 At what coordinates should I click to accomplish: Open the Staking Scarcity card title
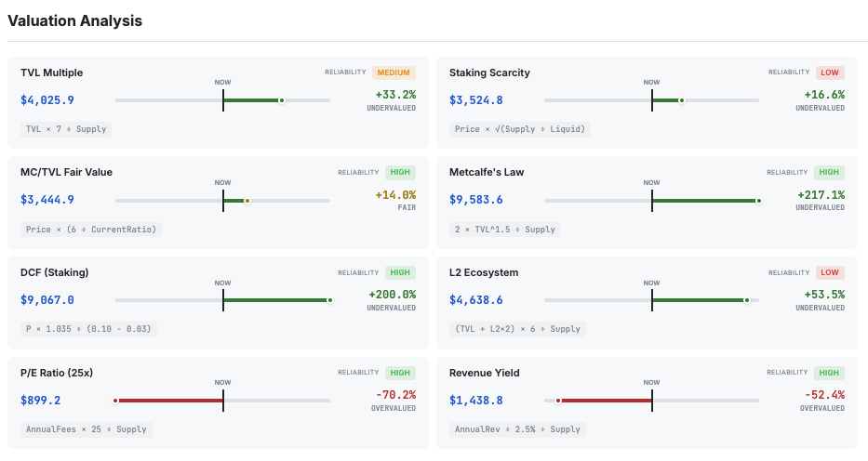[x=489, y=72]
